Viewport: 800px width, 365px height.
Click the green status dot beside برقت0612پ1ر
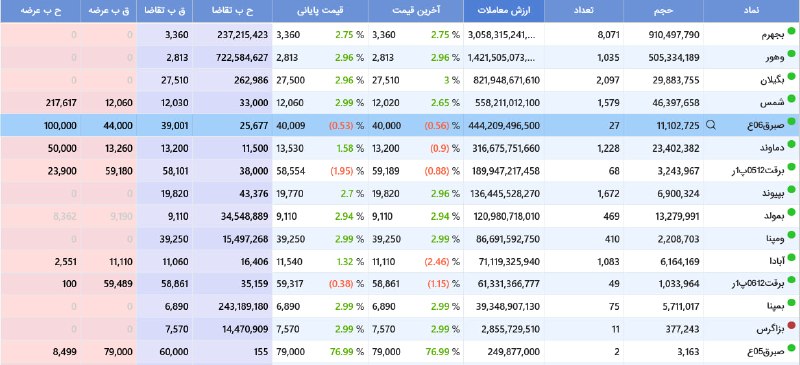pyautogui.click(x=791, y=280)
